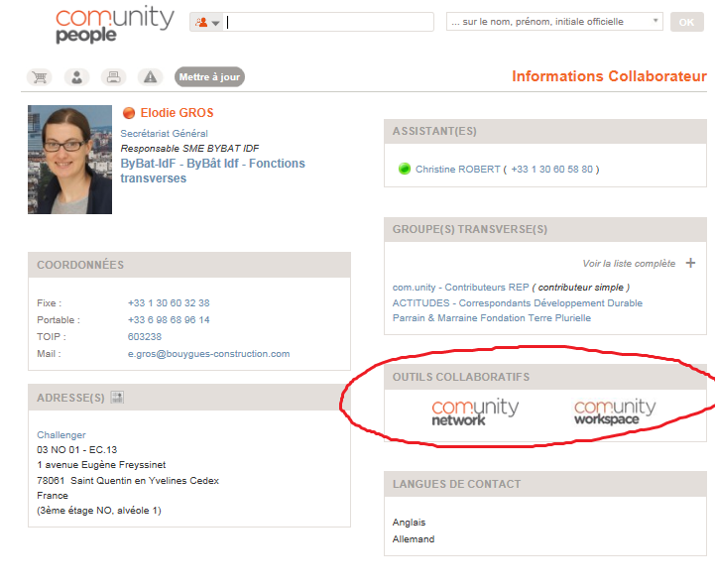This screenshot has height=588, width=715.
Task: Click the person profile toolbar icon
Action: click(76, 77)
